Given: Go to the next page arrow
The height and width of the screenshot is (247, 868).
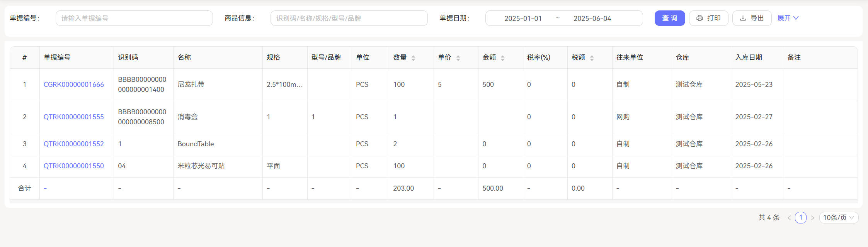Looking at the screenshot, I should click(812, 218).
